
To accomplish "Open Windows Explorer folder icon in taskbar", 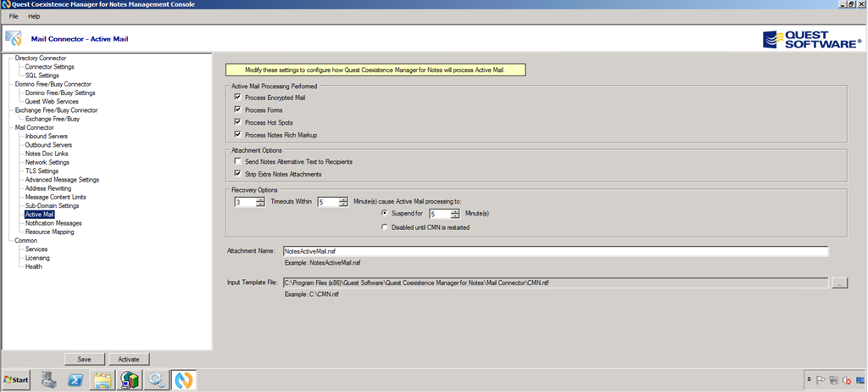I will tap(103, 380).
